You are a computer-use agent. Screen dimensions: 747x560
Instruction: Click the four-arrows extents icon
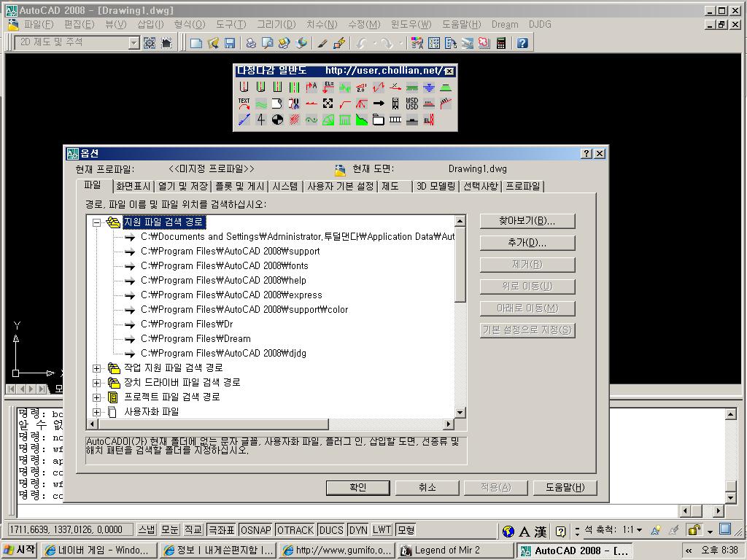click(328, 104)
